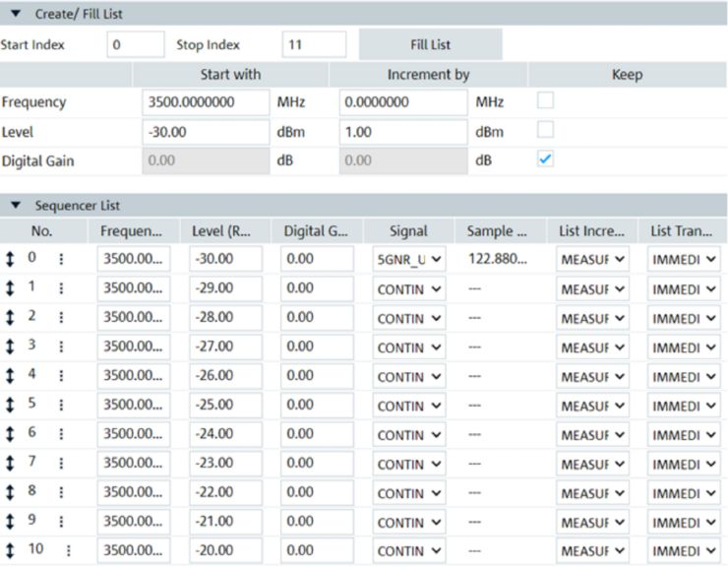The image size is (728, 567).
Task: Tick the Keep checkbox for Level
Action: click(x=545, y=130)
